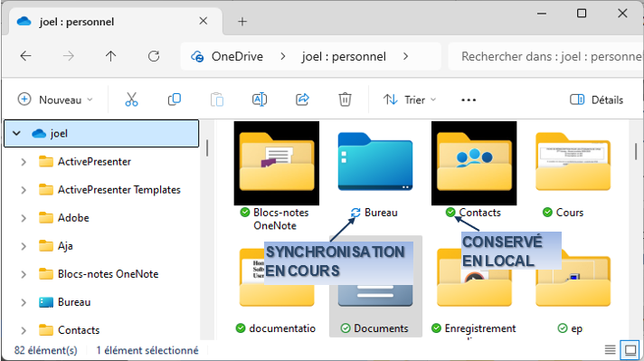Viewport: 644px width, 361px height.
Task: Toggle the Détails pane button
Action: [x=596, y=100]
